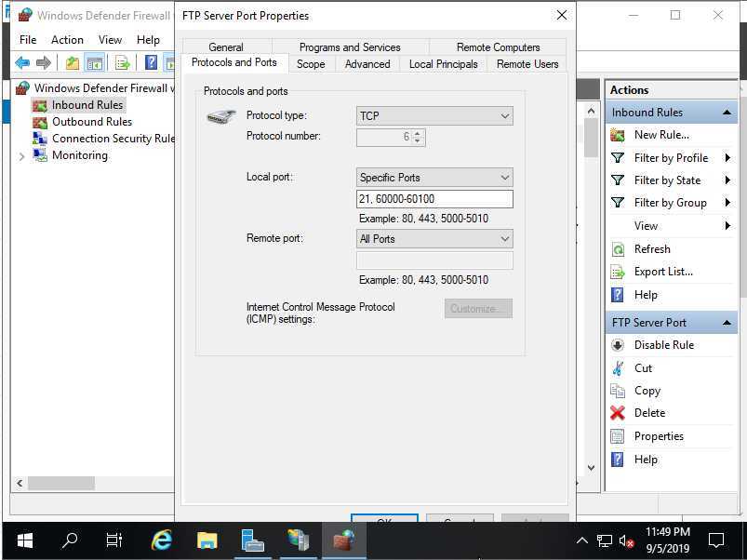Image resolution: width=747 pixels, height=560 pixels.
Task: Switch to the Local Principals tab
Action: (443, 64)
